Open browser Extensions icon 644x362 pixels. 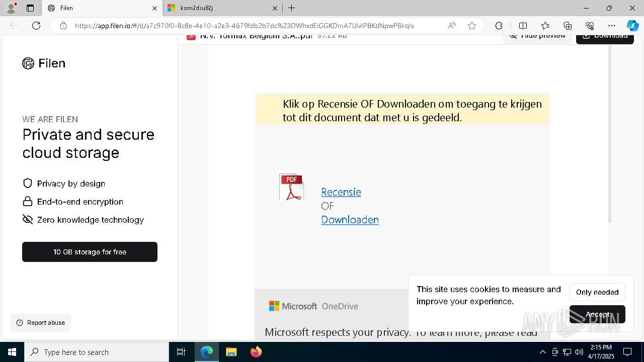click(499, 26)
